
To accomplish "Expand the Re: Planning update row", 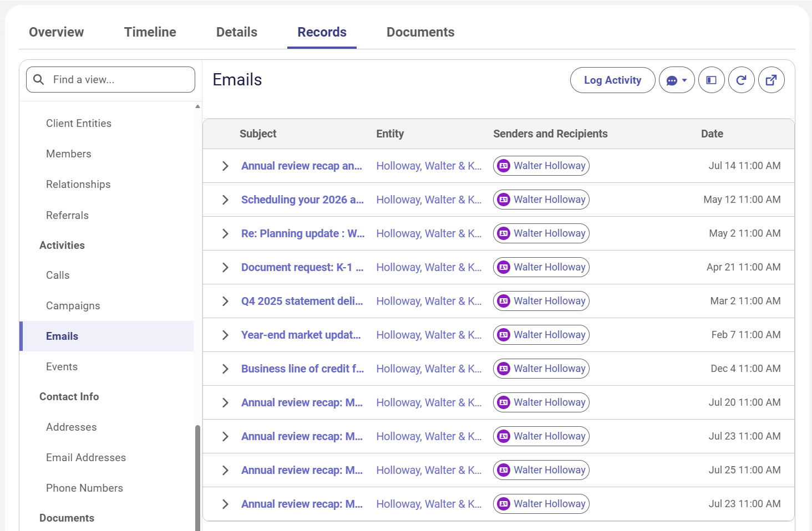I will pos(225,233).
